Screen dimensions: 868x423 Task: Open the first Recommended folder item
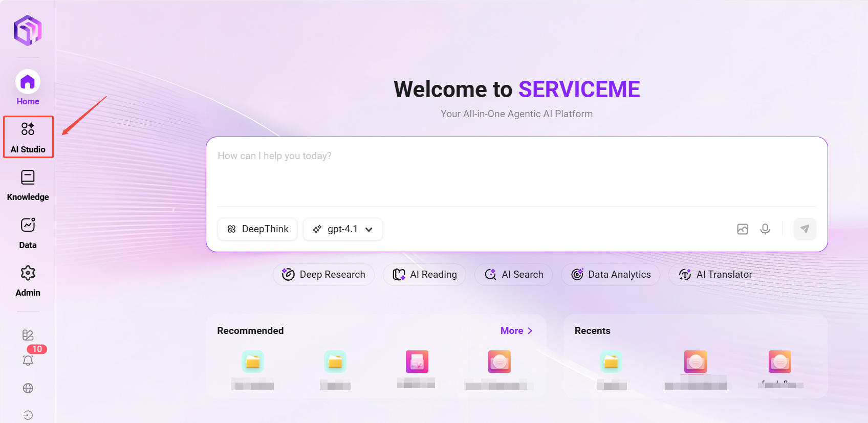click(x=253, y=362)
